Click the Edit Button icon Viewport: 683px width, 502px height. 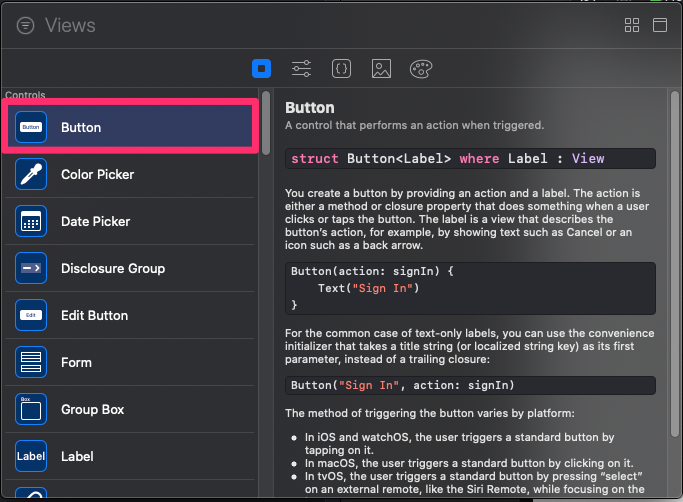pos(31,315)
